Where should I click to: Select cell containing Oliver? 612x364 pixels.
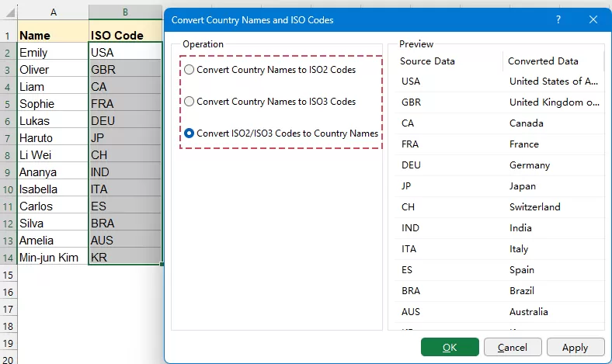click(53, 69)
